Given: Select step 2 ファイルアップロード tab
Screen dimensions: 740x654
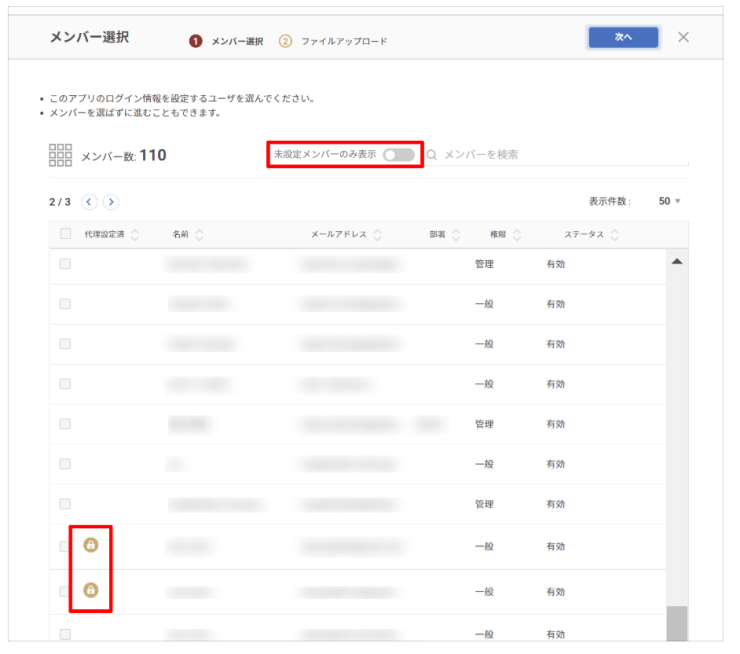Looking at the screenshot, I should [334, 41].
